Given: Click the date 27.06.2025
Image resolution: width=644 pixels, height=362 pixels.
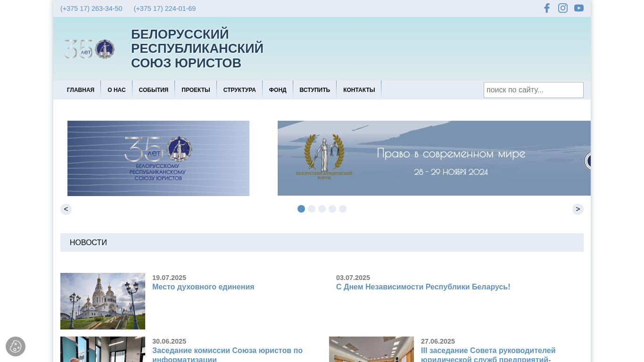Looking at the screenshot, I should point(438,341).
